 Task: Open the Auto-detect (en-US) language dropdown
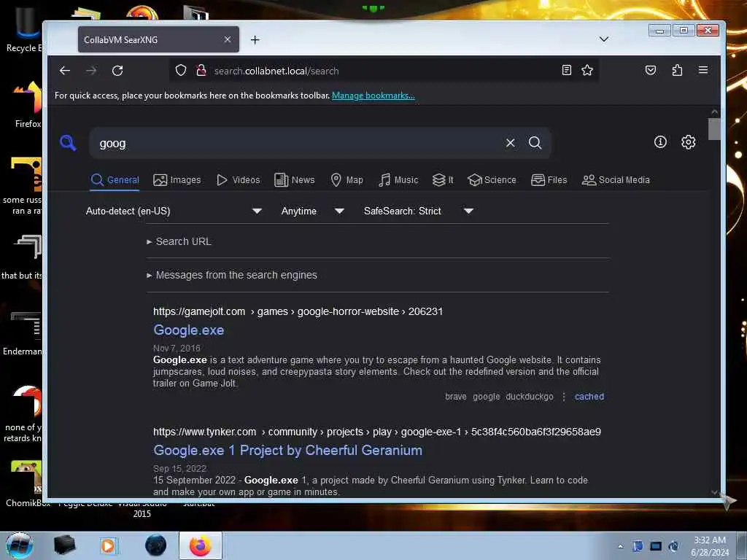click(174, 211)
